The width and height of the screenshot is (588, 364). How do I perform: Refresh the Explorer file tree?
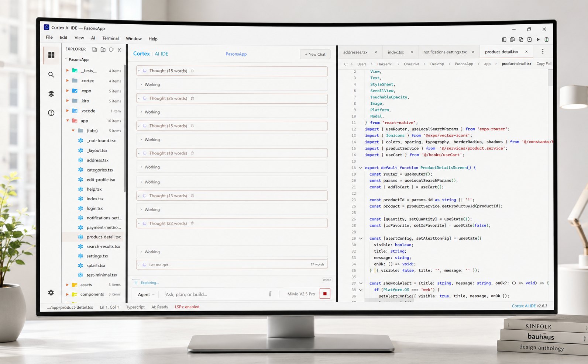pos(111,49)
